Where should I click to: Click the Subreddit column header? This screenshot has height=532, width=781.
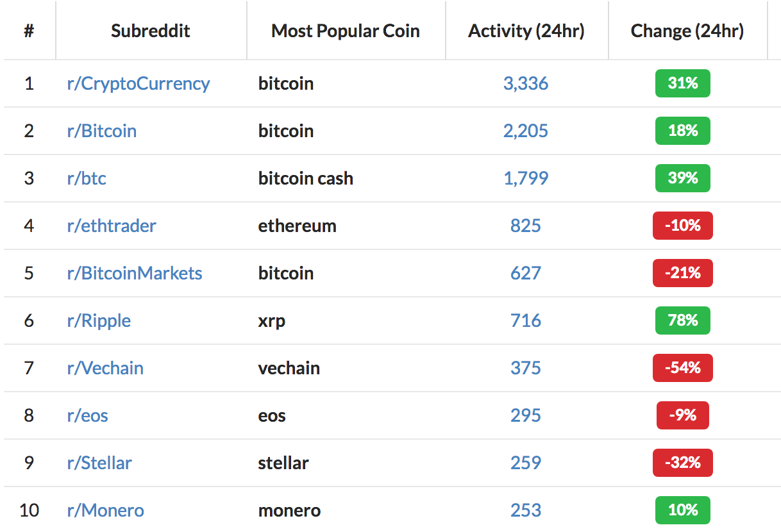(x=151, y=31)
